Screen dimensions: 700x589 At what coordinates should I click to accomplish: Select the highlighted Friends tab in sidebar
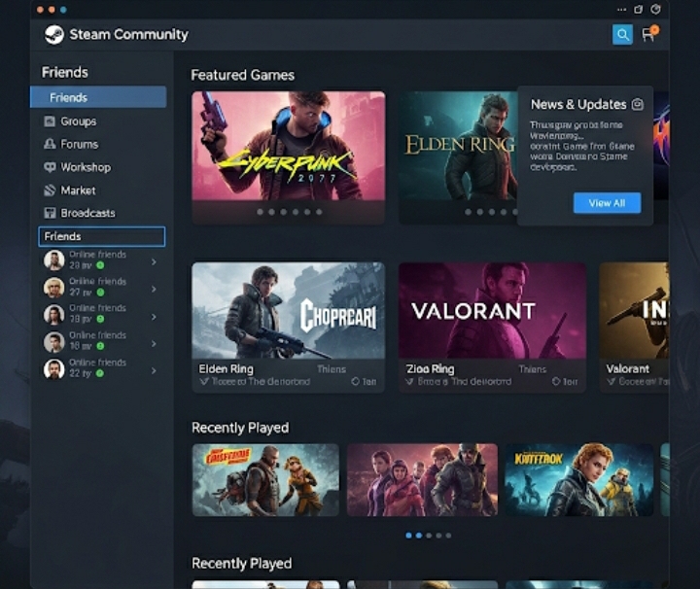(98, 97)
